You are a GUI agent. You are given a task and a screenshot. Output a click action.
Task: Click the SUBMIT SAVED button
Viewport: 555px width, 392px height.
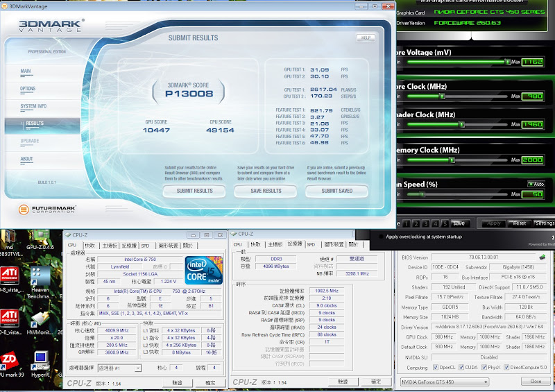pyautogui.click(x=337, y=191)
